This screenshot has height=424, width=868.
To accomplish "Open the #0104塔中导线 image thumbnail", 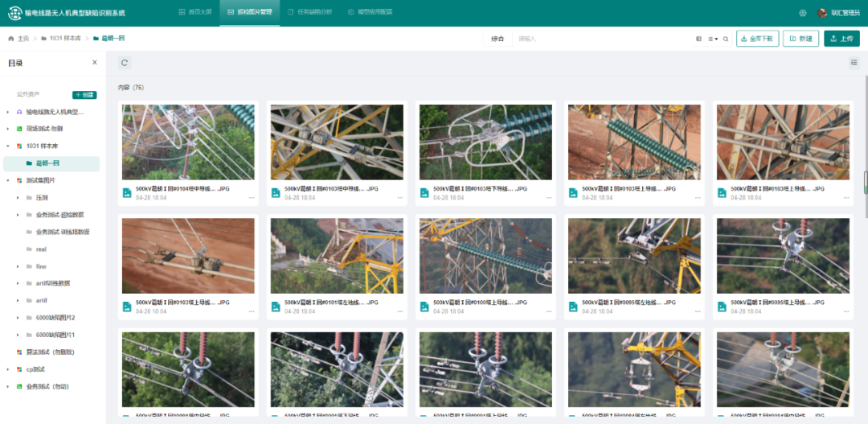I will coord(188,142).
